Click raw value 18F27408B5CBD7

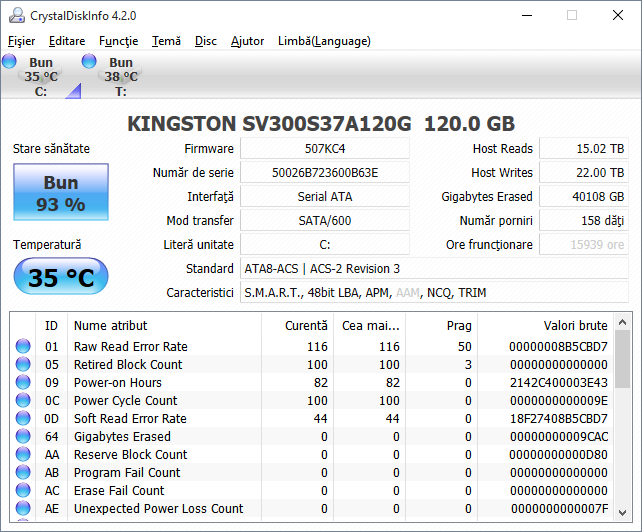tap(558, 419)
